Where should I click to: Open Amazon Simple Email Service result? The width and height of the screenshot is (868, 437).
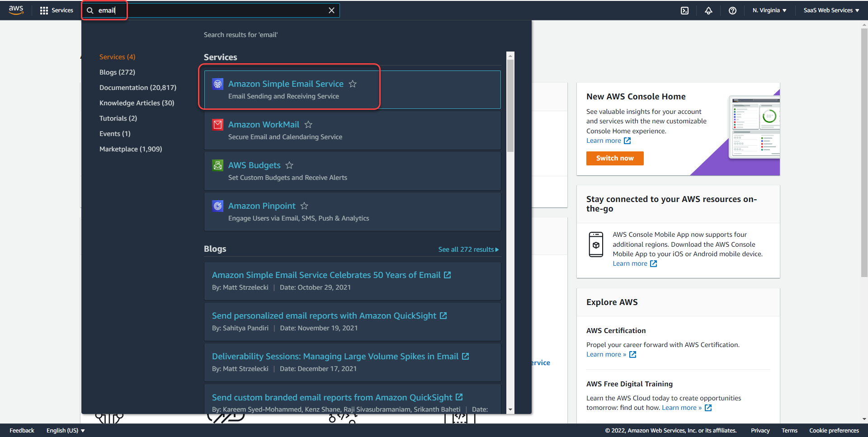[x=286, y=84]
